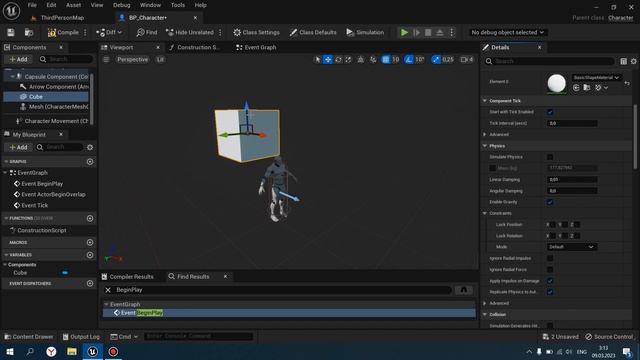Open the Debug menu
Viewport: 640px width, 360px height.
[x=121, y=5]
